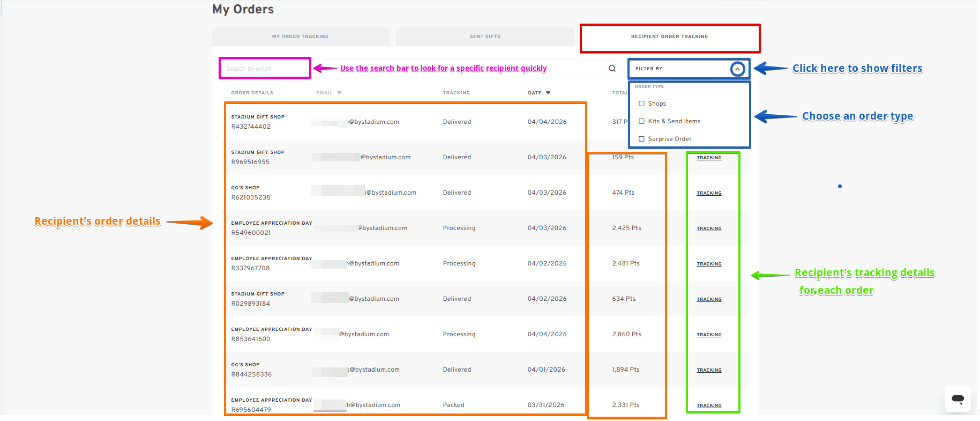This screenshot has width=980, height=421.
Task: Sort by the Email column arrow
Action: tap(339, 93)
